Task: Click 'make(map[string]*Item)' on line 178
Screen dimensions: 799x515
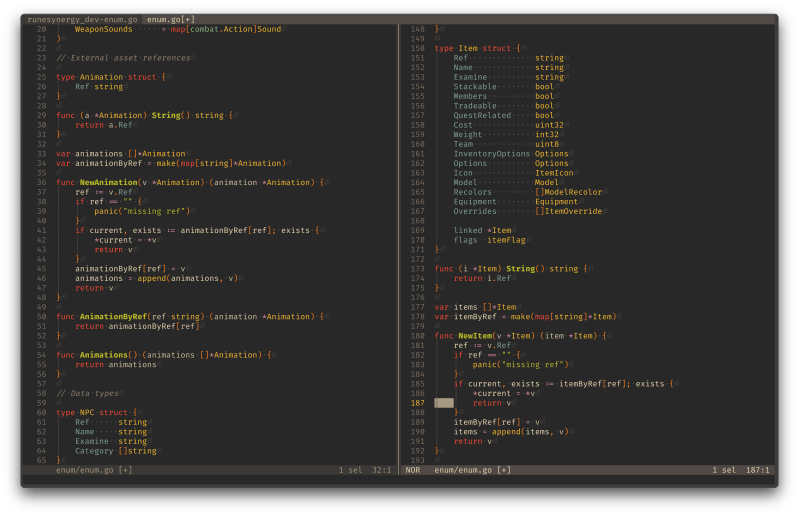Action: point(564,317)
